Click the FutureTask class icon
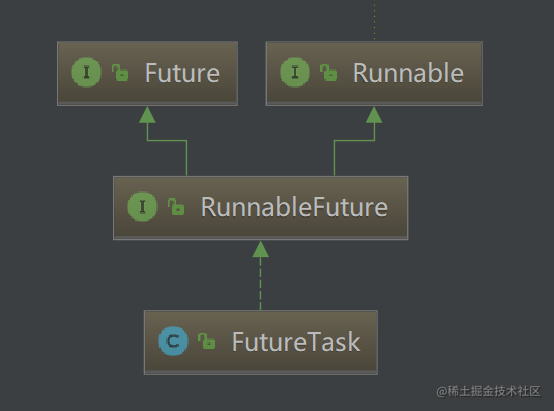This screenshot has height=411, width=554. coord(173,341)
